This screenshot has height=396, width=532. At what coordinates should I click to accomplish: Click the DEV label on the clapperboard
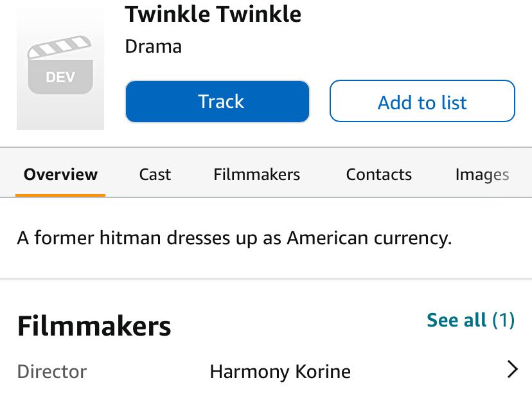coord(60,78)
